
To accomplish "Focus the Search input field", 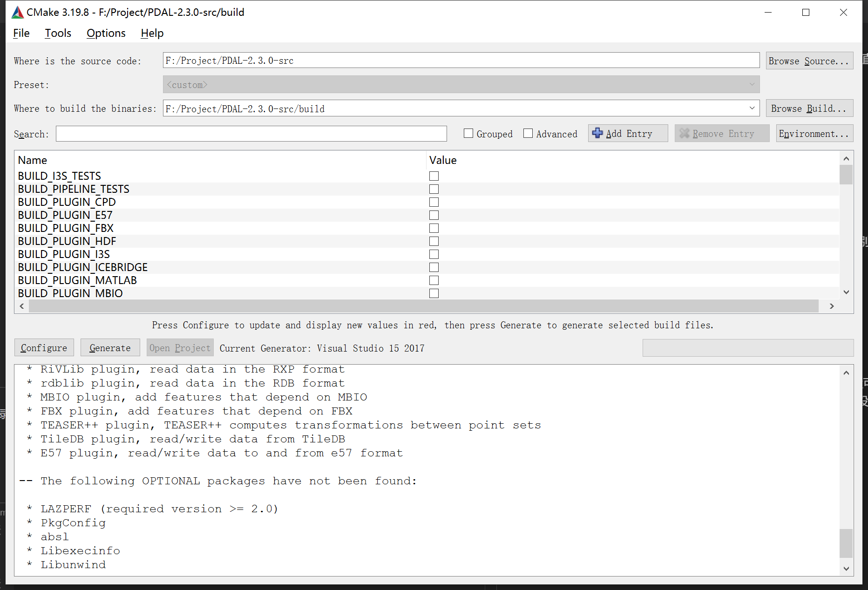I will click(x=251, y=134).
